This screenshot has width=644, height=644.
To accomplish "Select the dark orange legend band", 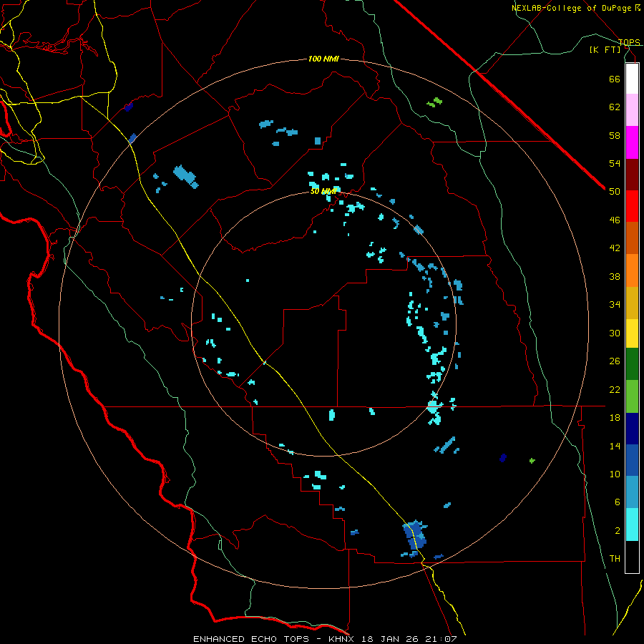I will coord(632,238).
